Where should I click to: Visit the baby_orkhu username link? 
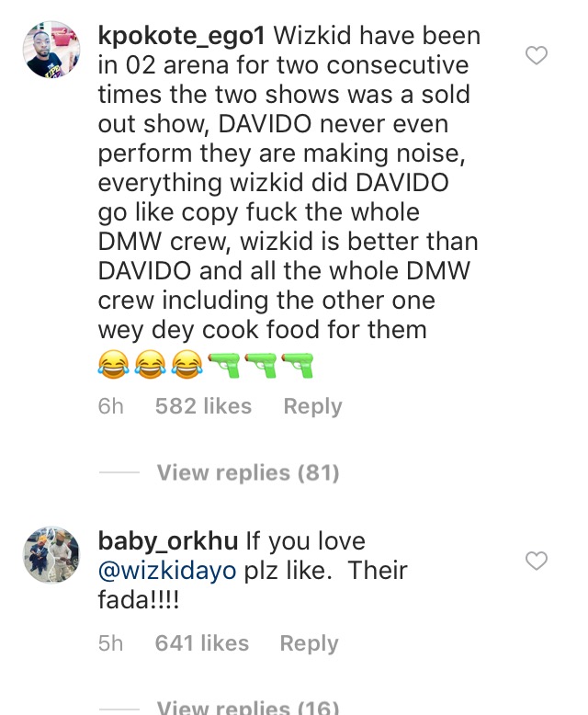tap(168, 540)
